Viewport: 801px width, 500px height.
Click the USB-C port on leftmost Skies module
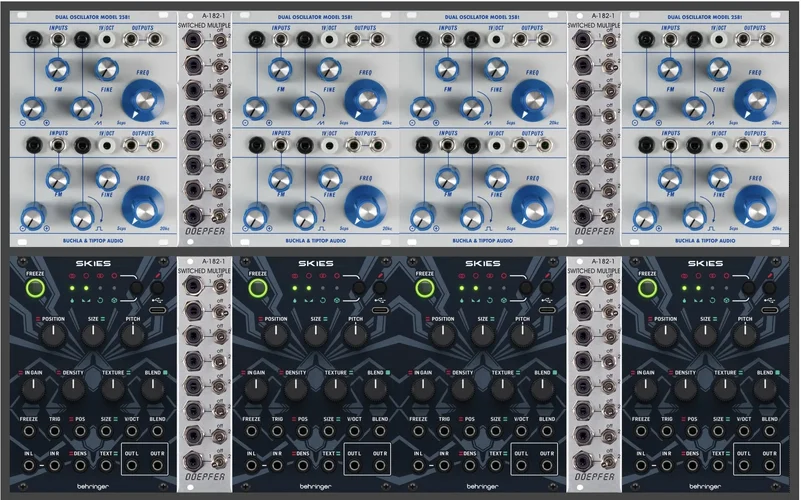pyautogui.click(x=157, y=310)
